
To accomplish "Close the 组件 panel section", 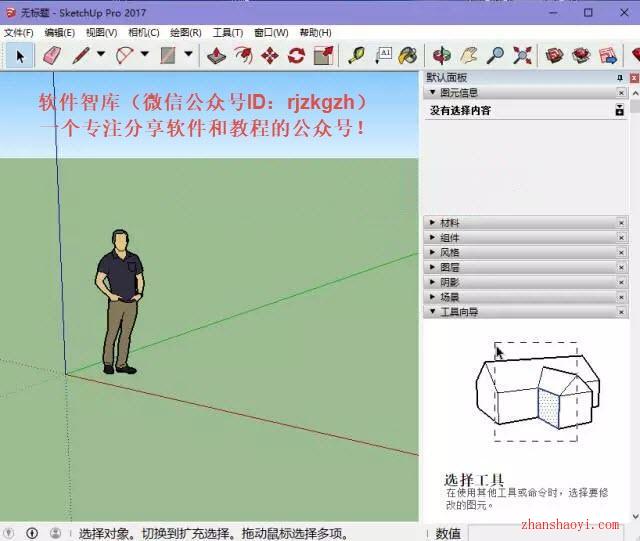I will (x=621, y=238).
